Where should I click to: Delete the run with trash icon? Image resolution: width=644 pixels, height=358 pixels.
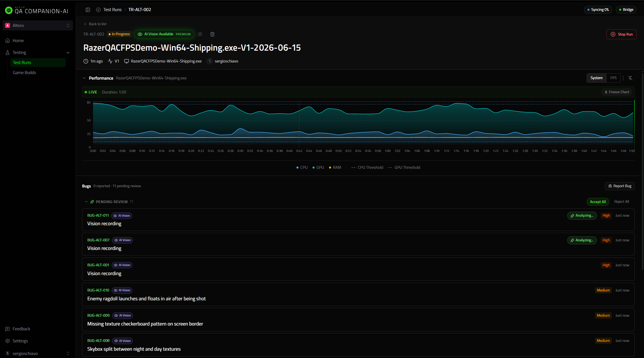[x=212, y=34]
